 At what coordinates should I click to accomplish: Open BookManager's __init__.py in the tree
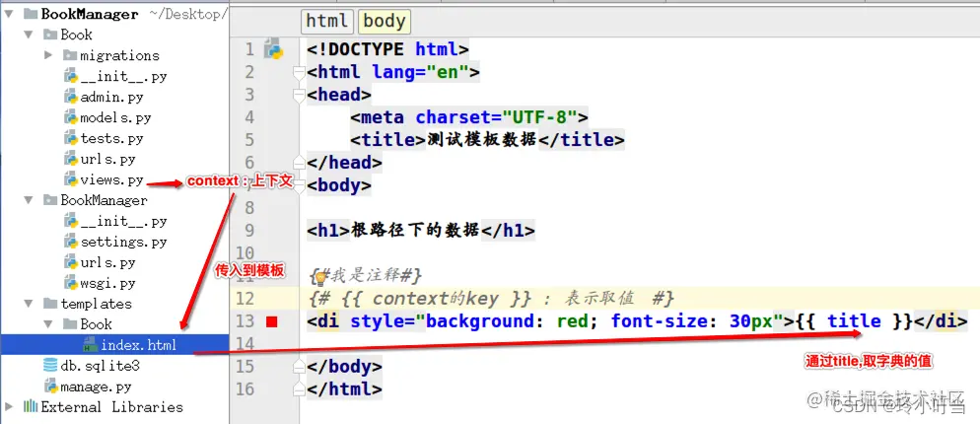pos(123,222)
